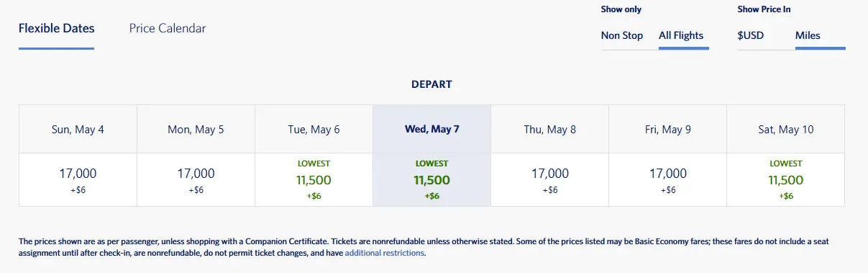Image resolution: width=868 pixels, height=273 pixels.
Task: Choose lowest 11,500 fare on Tuesday
Action: (x=314, y=180)
